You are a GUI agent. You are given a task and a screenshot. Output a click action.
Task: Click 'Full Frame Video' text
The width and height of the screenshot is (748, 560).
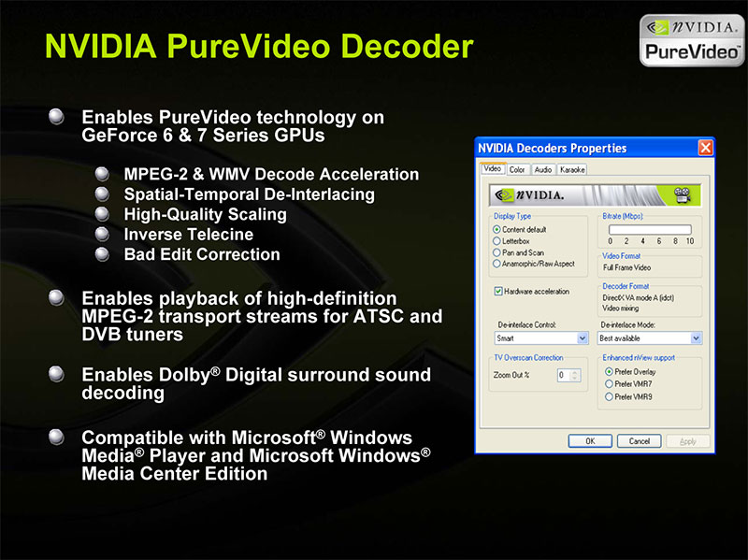pyautogui.click(x=626, y=267)
